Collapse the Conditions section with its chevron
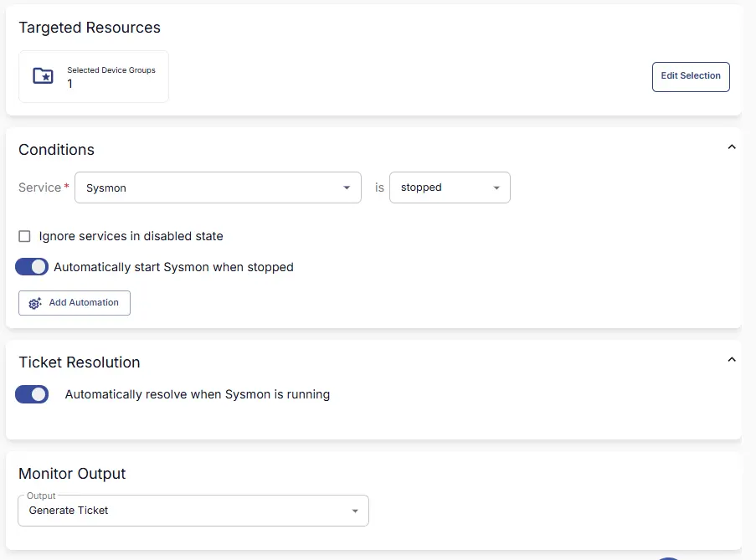 (731, 147)
